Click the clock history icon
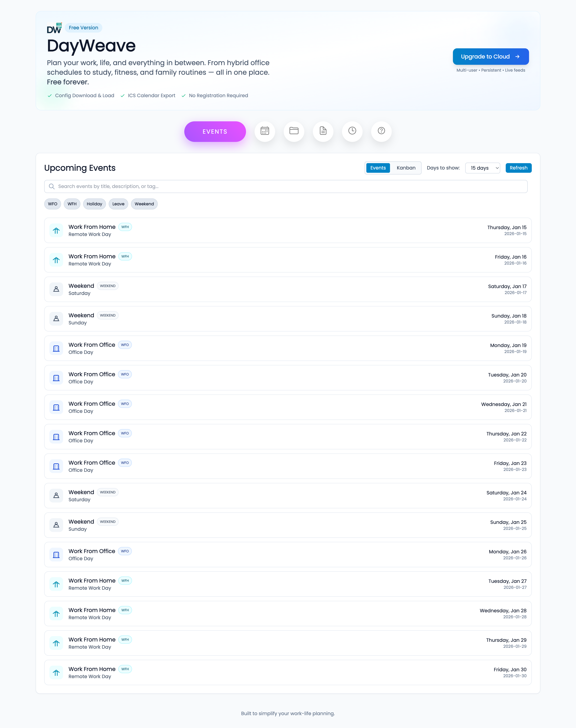Image resolution: width=576 pixels, height=728 pixels. (x=352, y=131)
